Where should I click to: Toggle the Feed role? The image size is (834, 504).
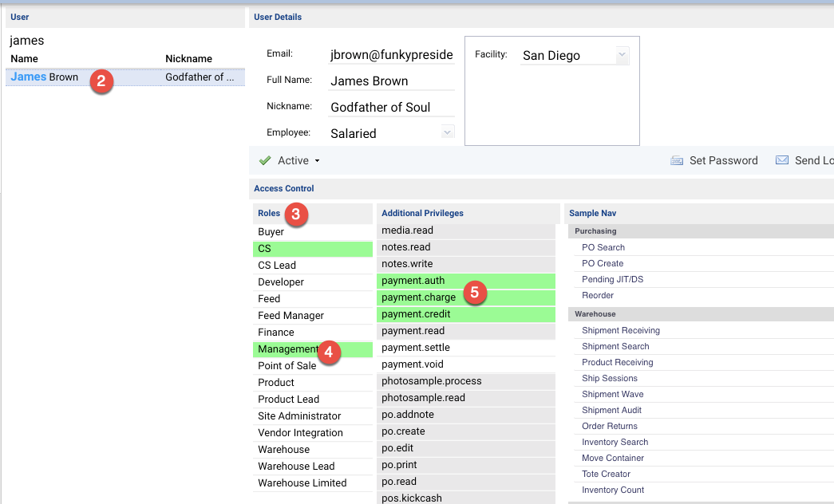(x=313, y=299)
